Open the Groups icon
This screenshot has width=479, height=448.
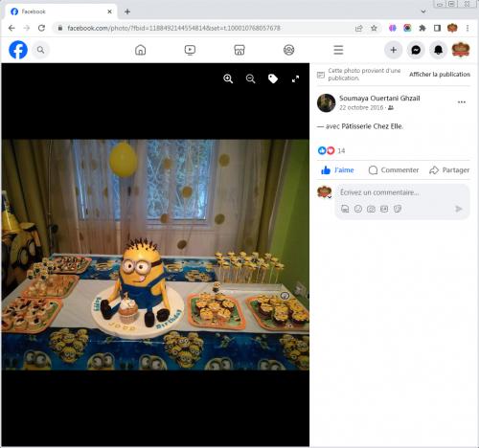[x=289, y=50]
